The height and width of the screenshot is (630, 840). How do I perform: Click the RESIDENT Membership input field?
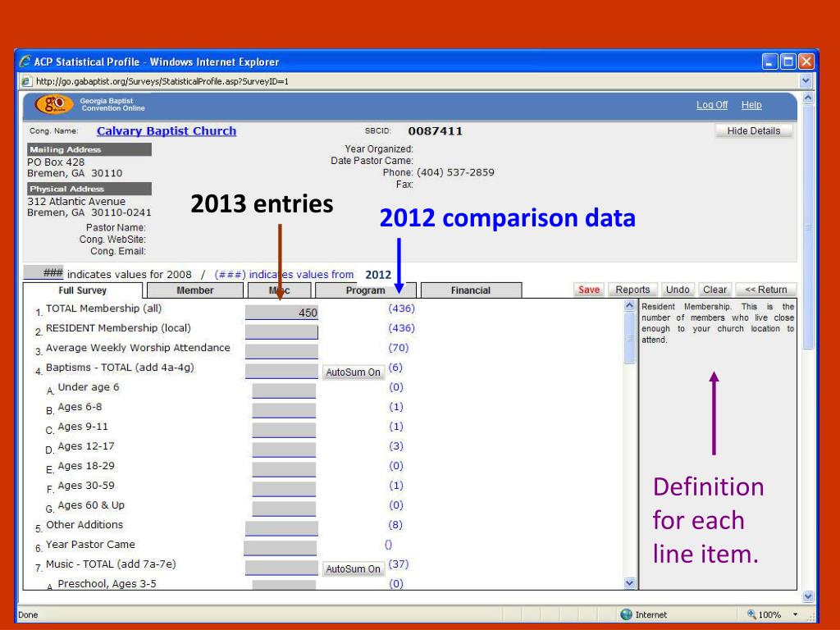pos(282,332)
